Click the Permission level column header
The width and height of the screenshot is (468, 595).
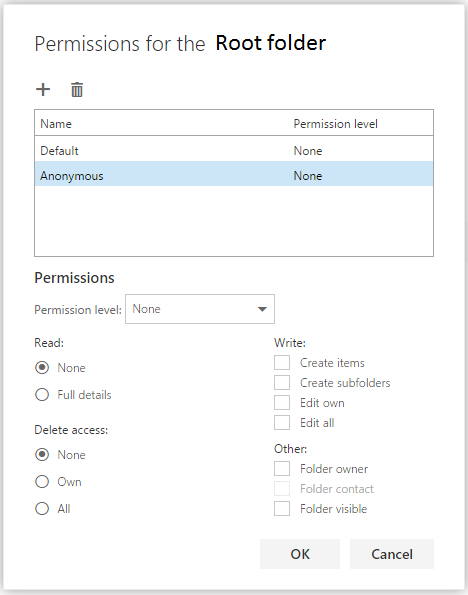[336, 124]
